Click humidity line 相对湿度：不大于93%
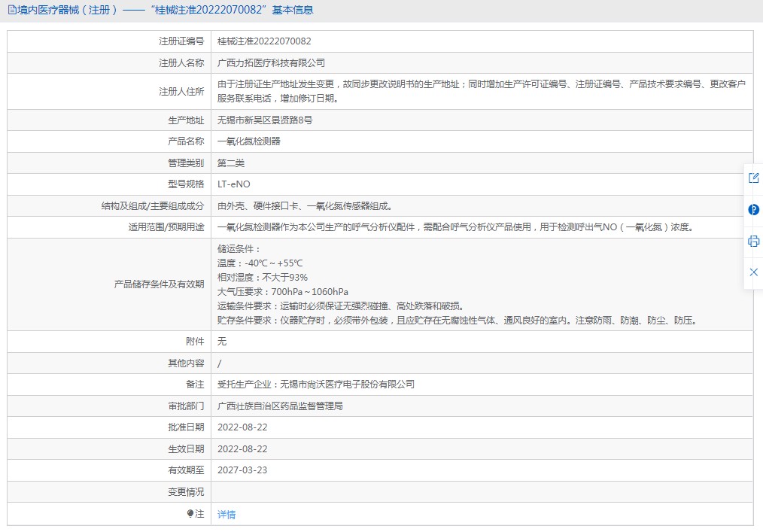The image size is (763, 532). [x=263, y=277]
